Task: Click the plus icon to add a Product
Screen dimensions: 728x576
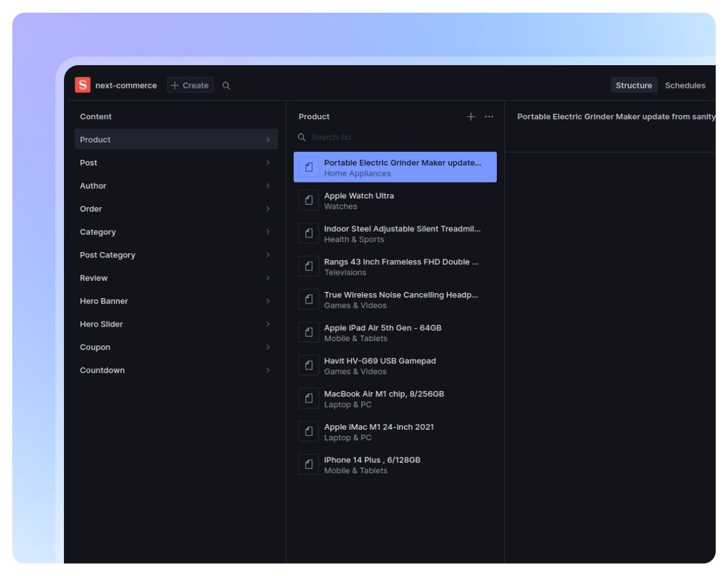Action: 471,116
